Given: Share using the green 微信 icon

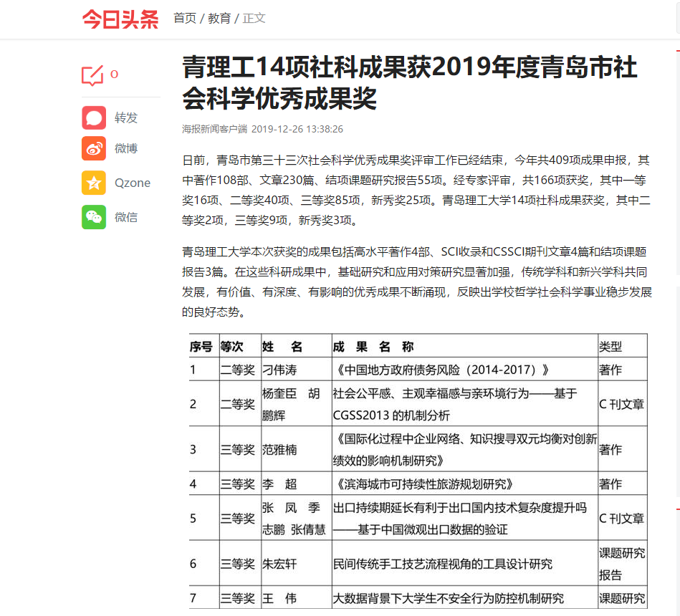Looking at the screenshot, I should click(94, 217).
